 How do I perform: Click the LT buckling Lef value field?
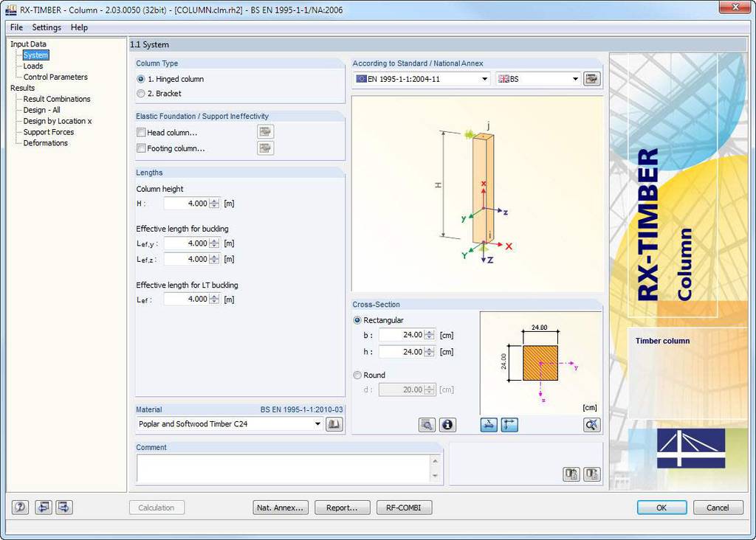pos(186,300)
